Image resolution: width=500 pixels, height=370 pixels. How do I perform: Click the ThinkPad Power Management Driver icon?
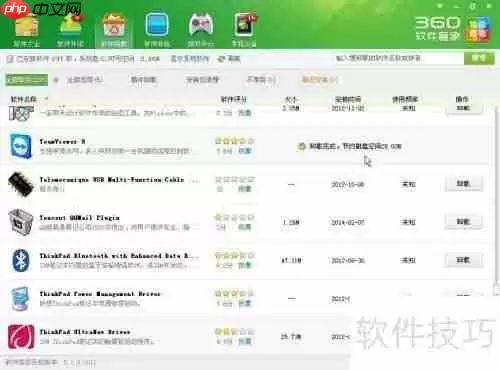[x=20, y=298]
